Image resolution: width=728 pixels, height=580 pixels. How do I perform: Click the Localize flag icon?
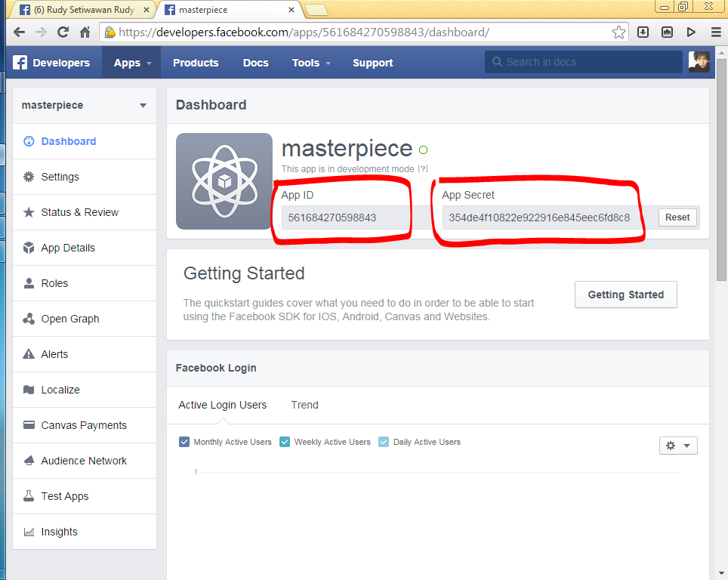[x=29, y=390]
